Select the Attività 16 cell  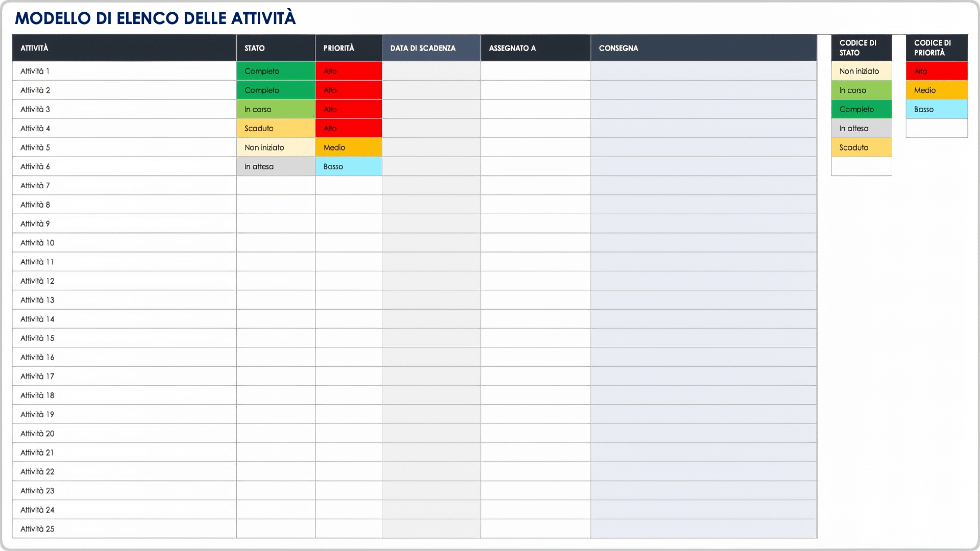tap(124, 357)
